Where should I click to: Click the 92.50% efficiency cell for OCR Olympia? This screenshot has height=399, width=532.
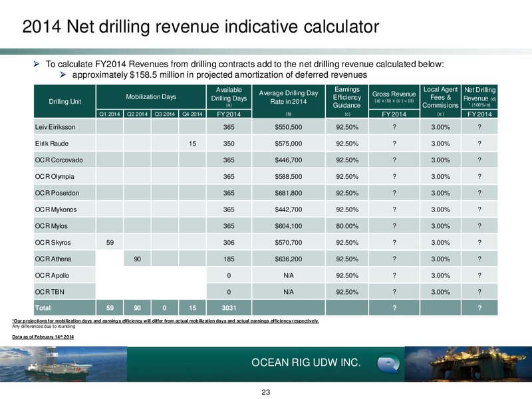click(346, 176)
